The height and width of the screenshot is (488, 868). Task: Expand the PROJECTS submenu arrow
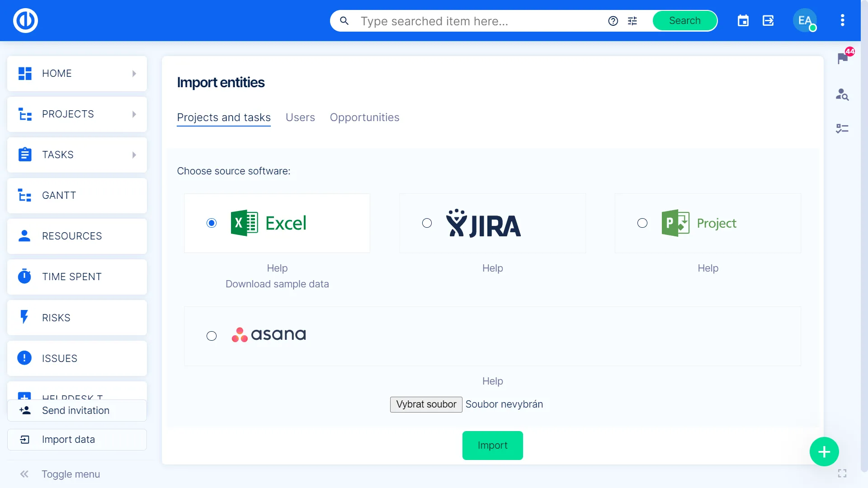(x=134, y=114)
